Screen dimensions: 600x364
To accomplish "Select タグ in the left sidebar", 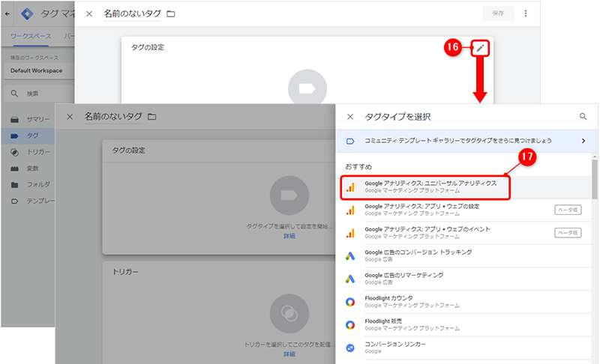I will click(28, 136).
